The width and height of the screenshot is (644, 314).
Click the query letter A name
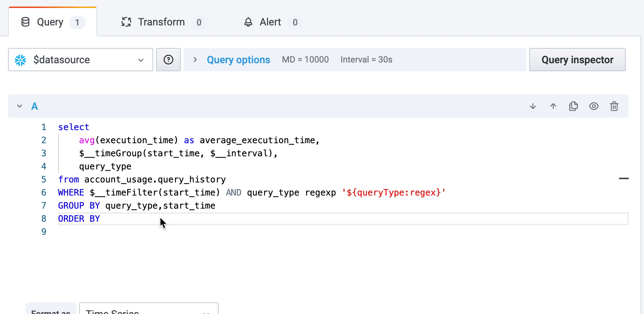coord(34,106)
